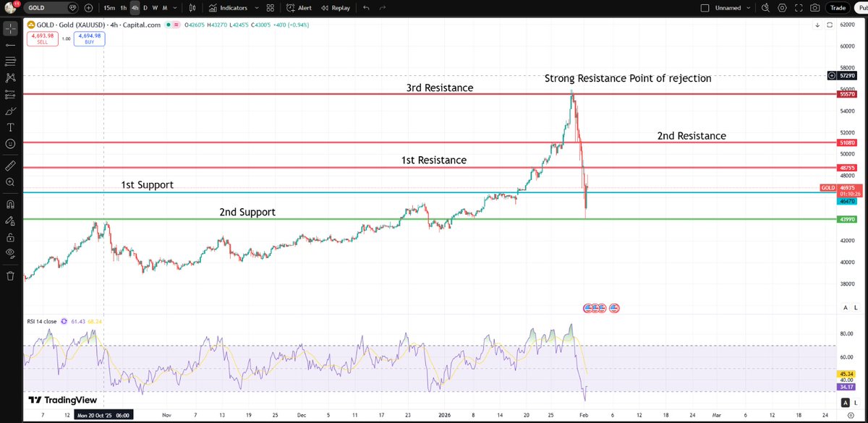Viewport: 868px width, 423px height.
Task: Toggle lock all drawings
Action: pyautogui.click(x=10, y=237)
